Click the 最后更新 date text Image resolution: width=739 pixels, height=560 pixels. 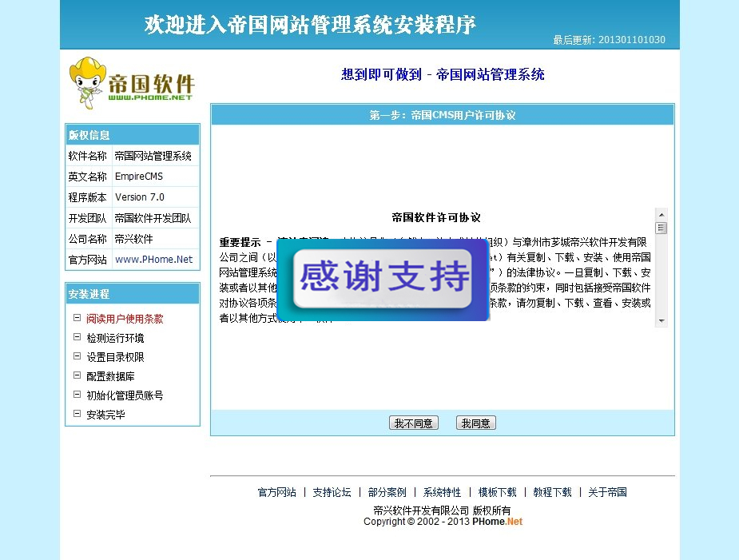tap(609, 40)
